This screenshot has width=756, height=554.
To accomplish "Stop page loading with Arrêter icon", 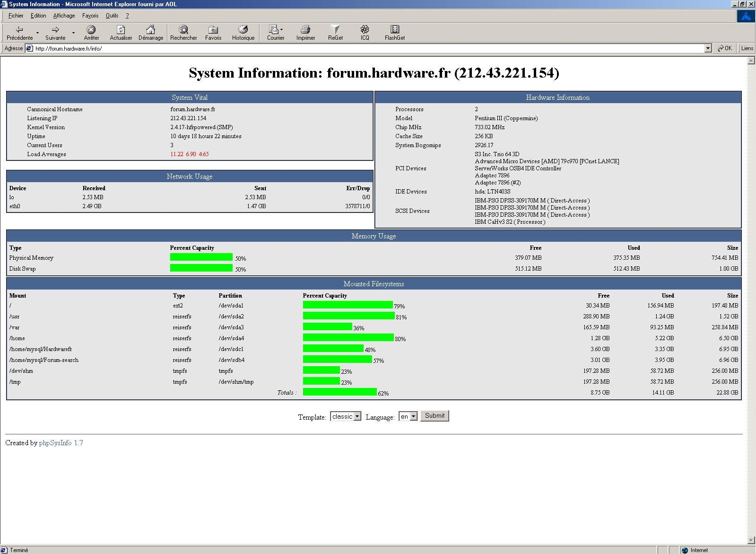I will pyautogui.click(x=91, y=30).
